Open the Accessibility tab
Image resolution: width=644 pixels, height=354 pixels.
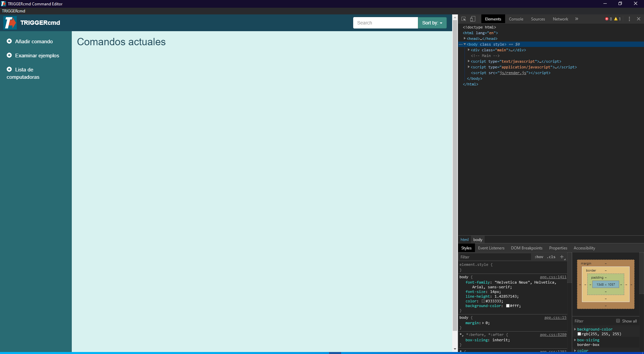[x=584, y=248]
